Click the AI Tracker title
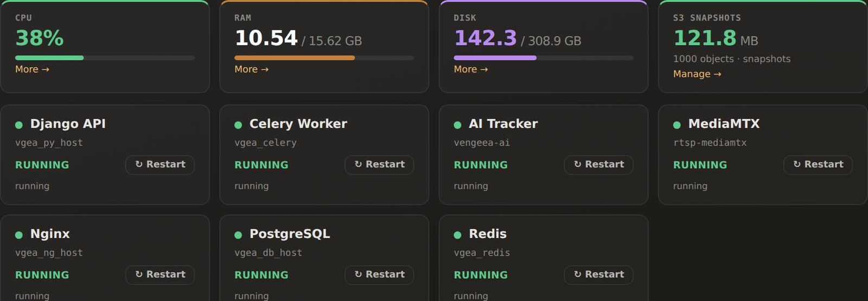Viewport: 868px width, 301px height. pyautogui.click(x=503, y=124)
